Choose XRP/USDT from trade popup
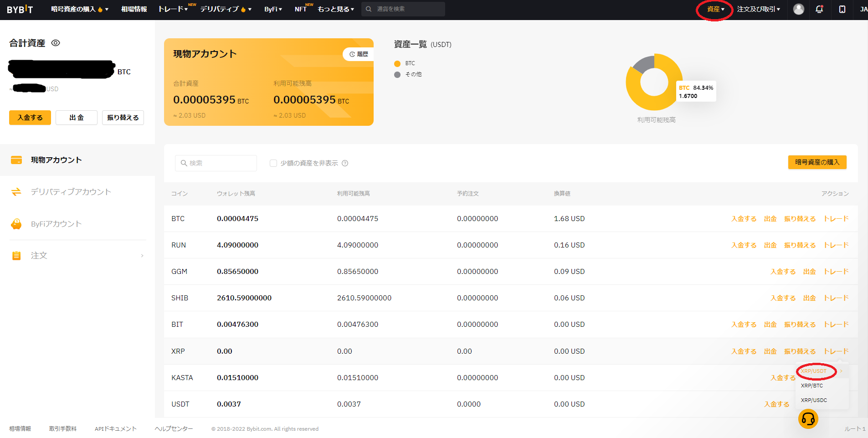Screen dimensions: 868x438 point(814,371)
